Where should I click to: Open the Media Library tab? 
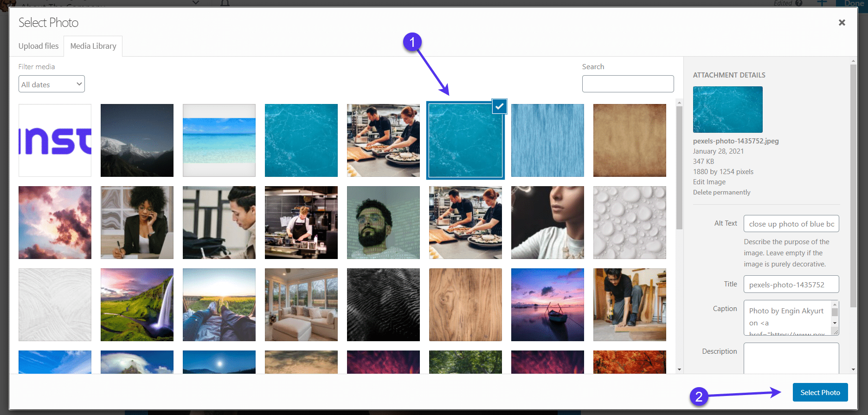click(x=93, y=46)
